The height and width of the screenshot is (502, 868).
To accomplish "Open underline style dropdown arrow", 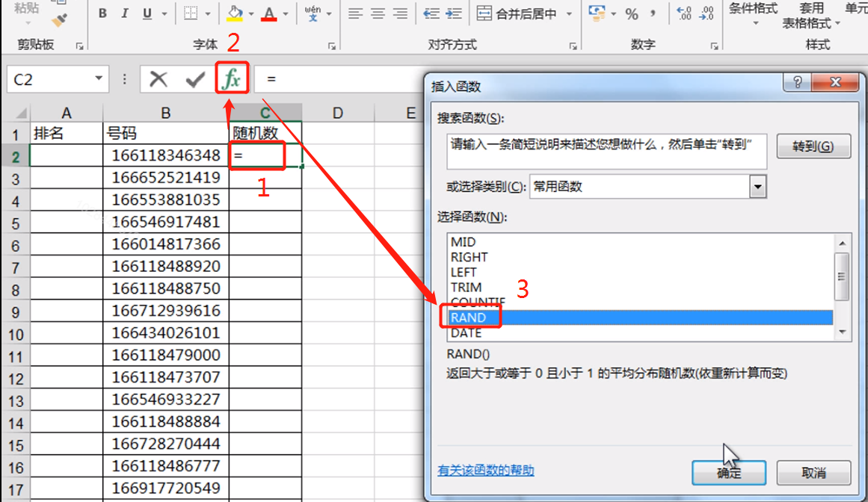I will (x=164, y=13).
